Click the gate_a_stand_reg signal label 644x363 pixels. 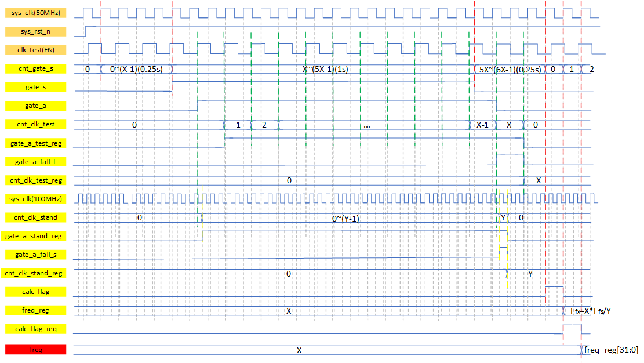click(x=33, y=236)
